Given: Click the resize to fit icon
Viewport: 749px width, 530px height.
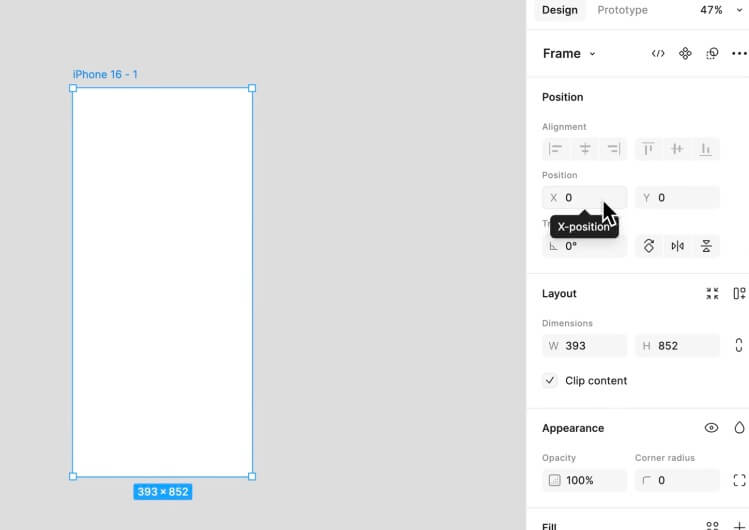Looking at the screenshot, I should click(x=712, y=294).
